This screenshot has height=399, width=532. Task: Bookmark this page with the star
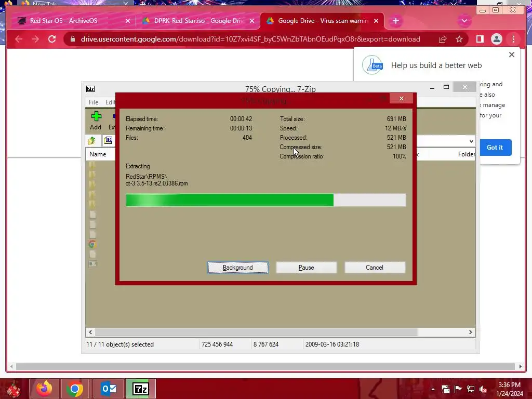tap(459, 39)
